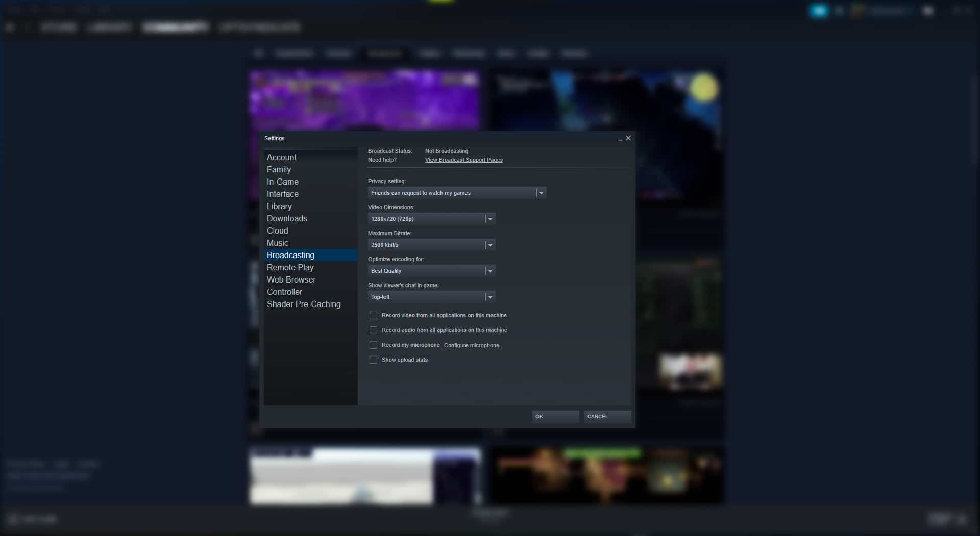Click the chat icon in the top bar
This screenshot has height=536, width=980.
tap(819, 10)
